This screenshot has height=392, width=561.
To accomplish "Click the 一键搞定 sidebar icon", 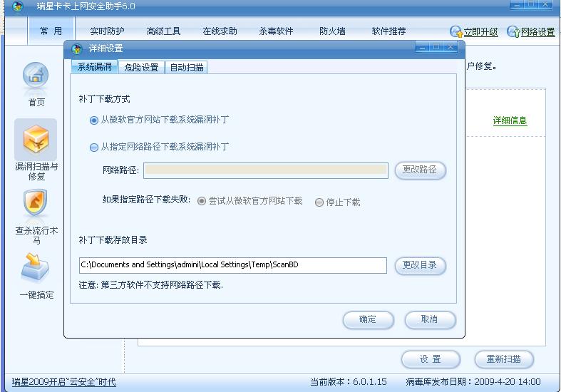I will click(x=35, y=268).
